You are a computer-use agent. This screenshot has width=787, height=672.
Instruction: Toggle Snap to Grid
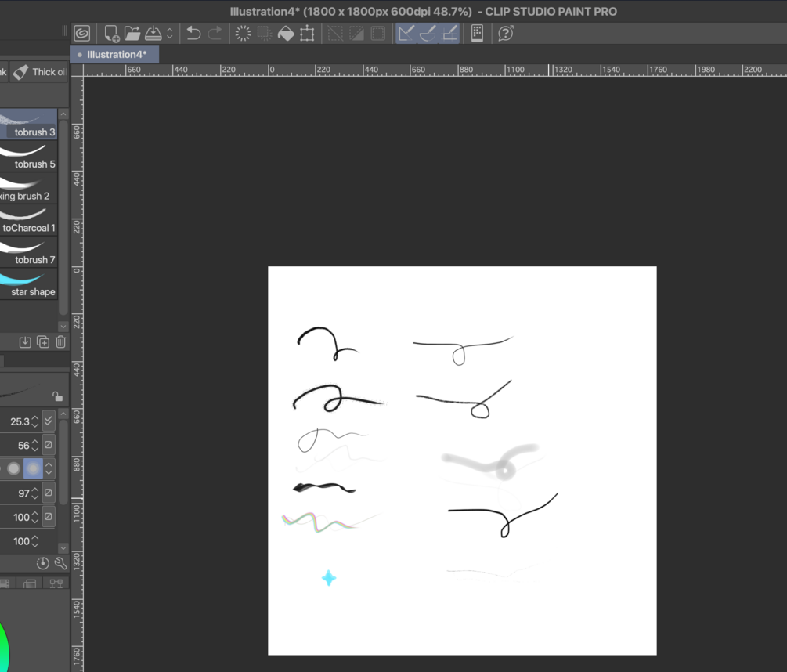point(449,33)
